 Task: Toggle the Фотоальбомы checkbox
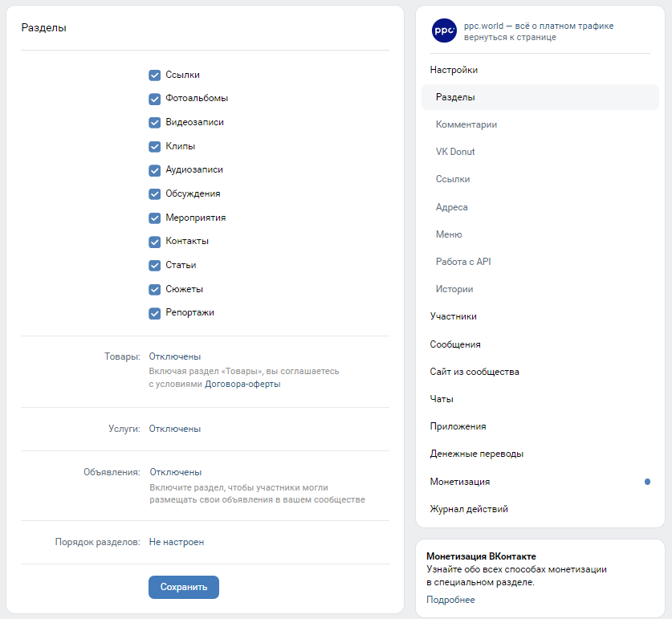click(155, 99)
